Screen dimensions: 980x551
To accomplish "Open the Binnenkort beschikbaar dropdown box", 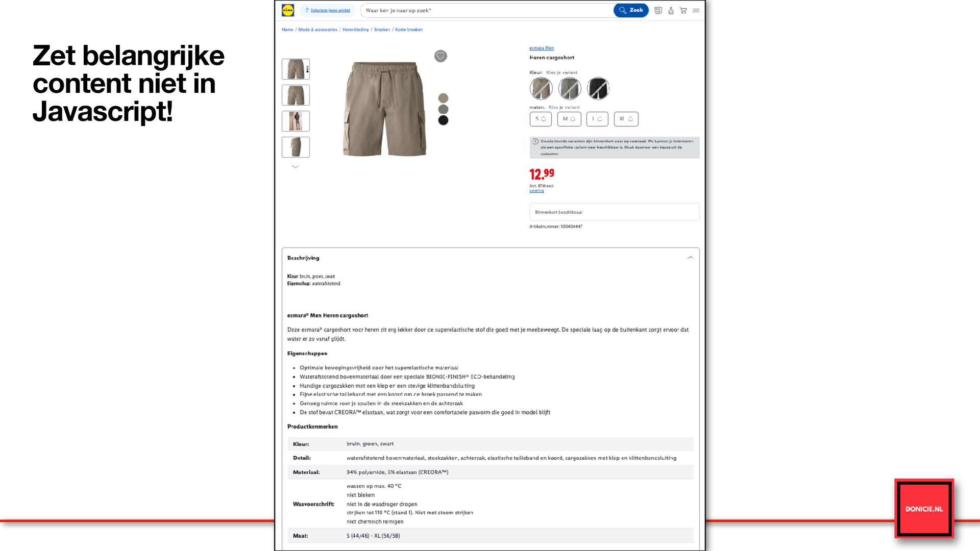I will (x=614, y=212).
